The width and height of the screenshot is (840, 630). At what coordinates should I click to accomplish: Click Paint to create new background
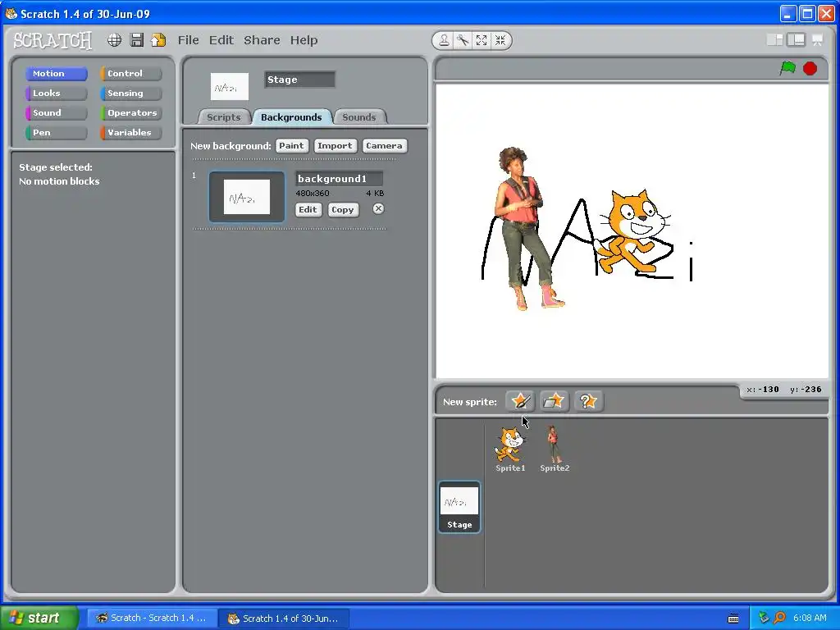(x=291, y=146)
